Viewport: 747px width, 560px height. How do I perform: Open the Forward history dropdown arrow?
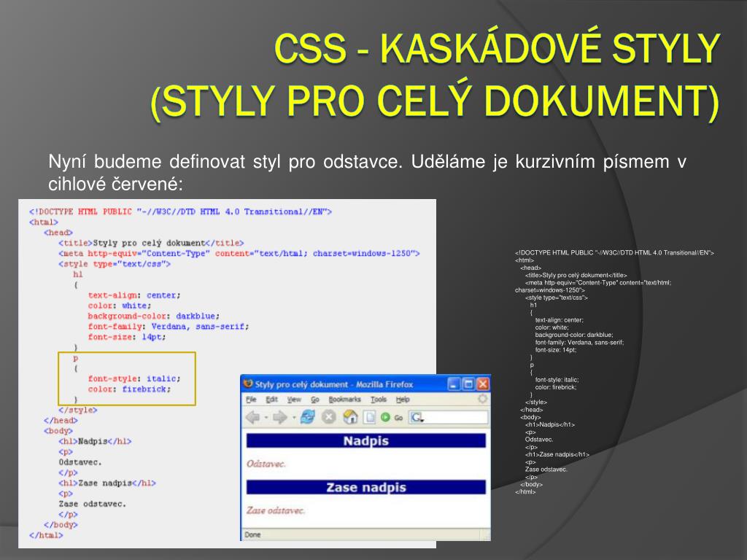coord(293,418)
